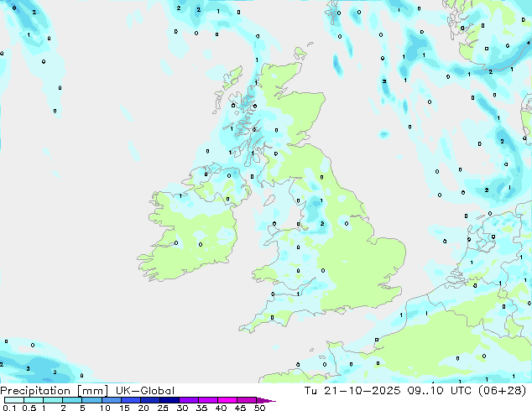The height and width of the screenshot is (411, 532).
Task: Click the 'Tu 21-10-2025' date text
Action: tap(352, 391)
